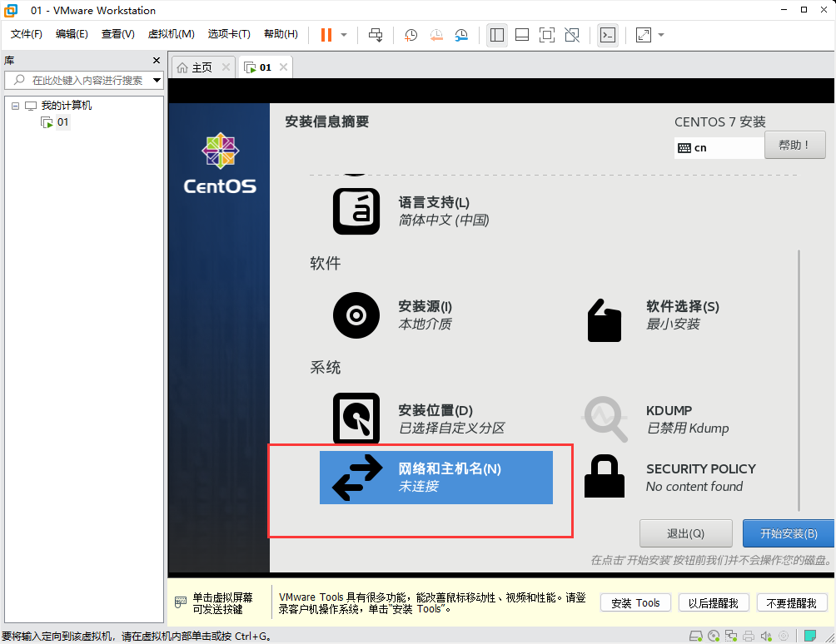Image resolution: width=836 pixels, height=644 pixels.
Task: Click the hard disk status bar icon
Action: pyautogui.click(x=696, y=636)
